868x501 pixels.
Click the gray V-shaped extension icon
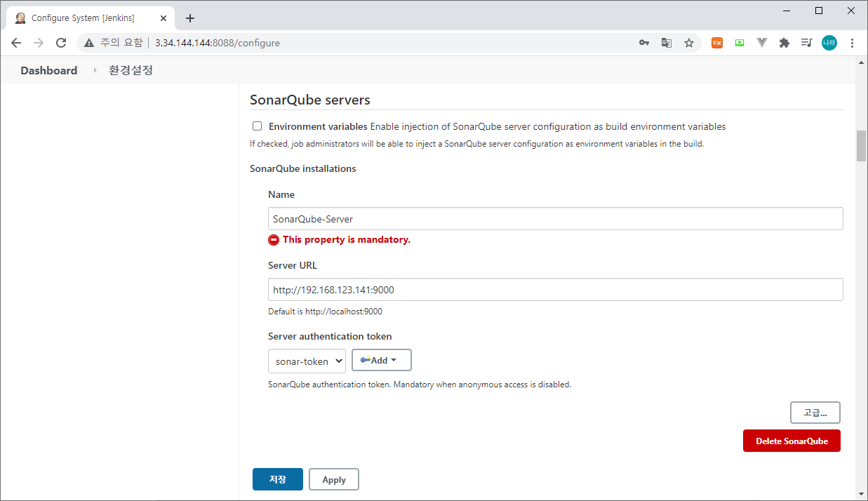[x=762, y=43]
